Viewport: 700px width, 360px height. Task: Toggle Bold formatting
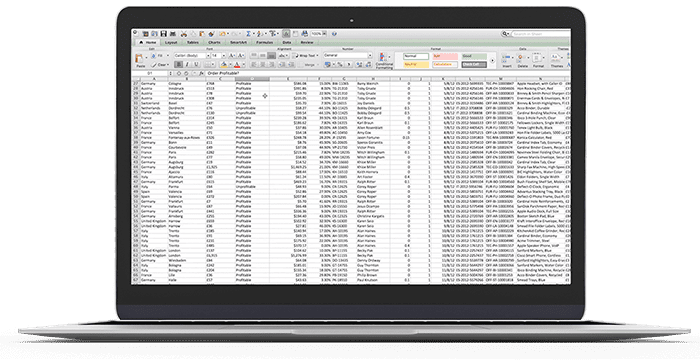pos(179,65)
